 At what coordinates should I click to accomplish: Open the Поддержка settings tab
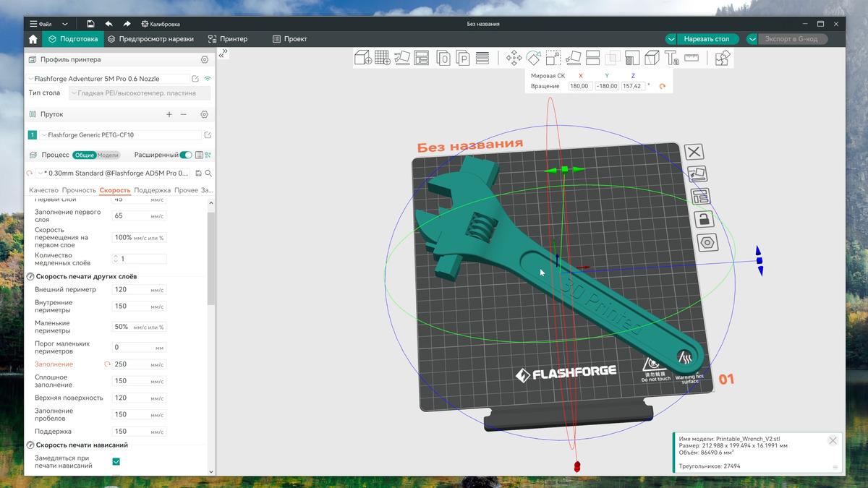click(152, 190)
